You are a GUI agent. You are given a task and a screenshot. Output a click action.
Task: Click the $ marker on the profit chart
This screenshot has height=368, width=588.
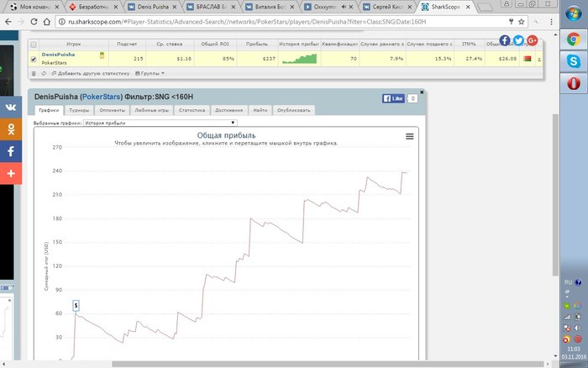coord(76,306)
